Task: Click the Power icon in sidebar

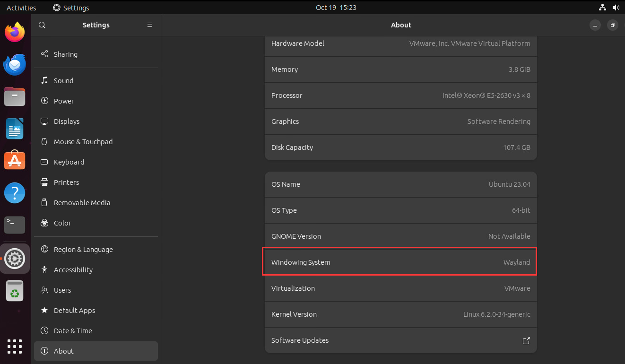Action: 44,101
